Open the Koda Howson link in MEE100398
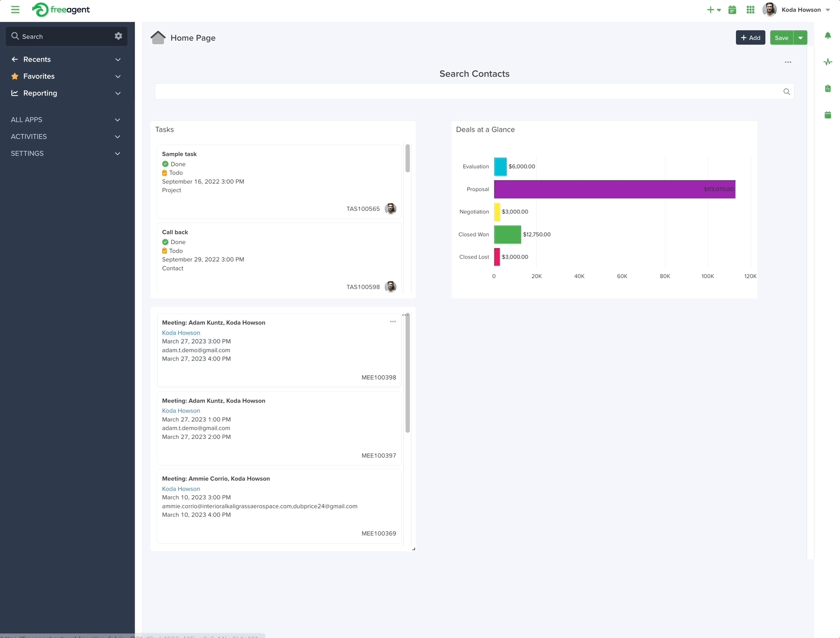The width and height of the screenshot is (840, 638). click(181, 333)
